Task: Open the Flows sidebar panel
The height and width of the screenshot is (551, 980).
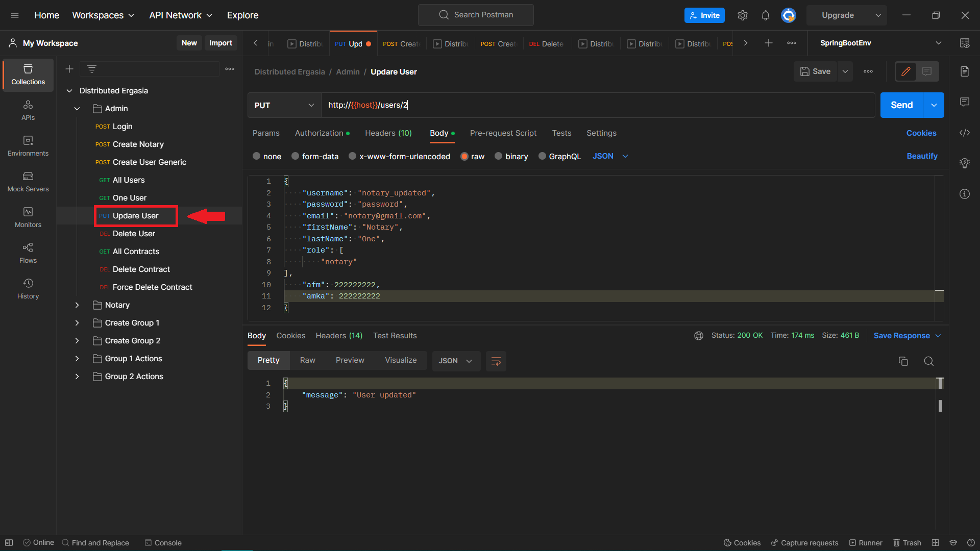Action: coord(28,254)
